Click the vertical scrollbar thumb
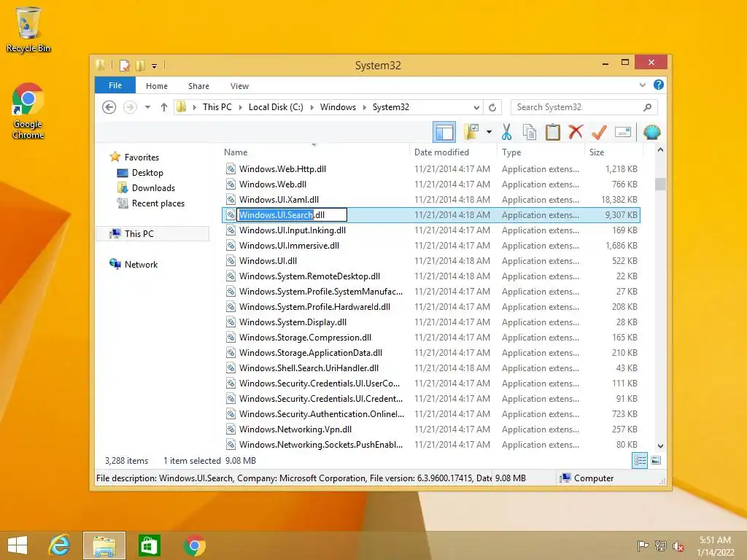The height and width of the screenshot is (560, 747). (x=660, y=184)
